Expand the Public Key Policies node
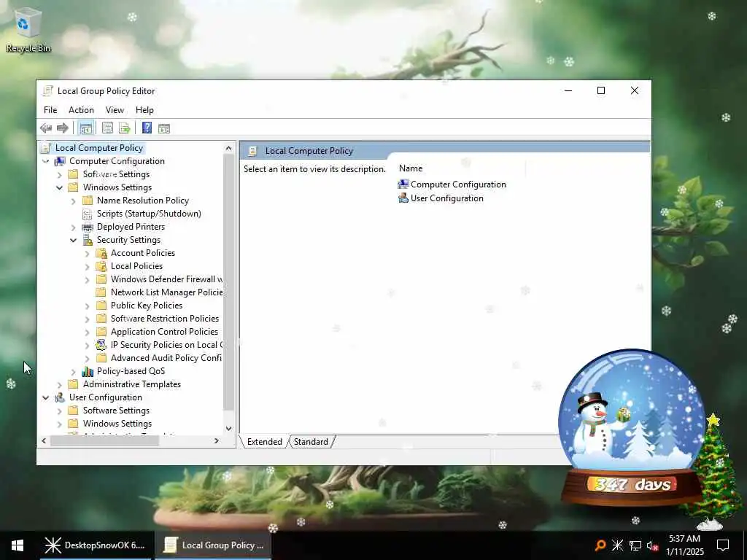Screen dimensions: 747x560 88,306
